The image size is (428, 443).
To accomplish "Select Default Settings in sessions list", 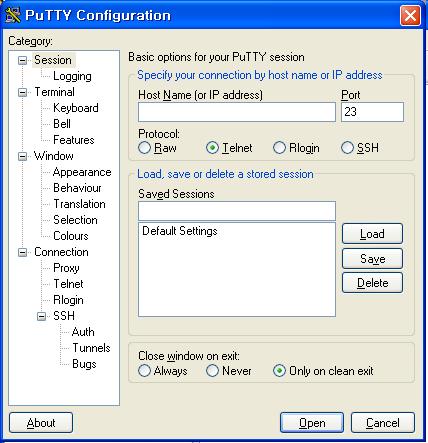I will click(x=180, y=231).
